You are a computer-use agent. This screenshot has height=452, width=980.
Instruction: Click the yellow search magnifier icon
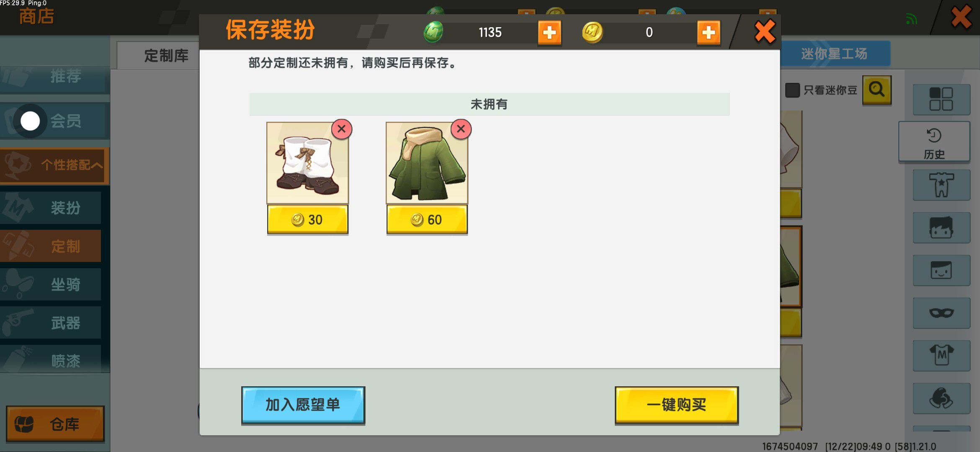coord(877,90)
